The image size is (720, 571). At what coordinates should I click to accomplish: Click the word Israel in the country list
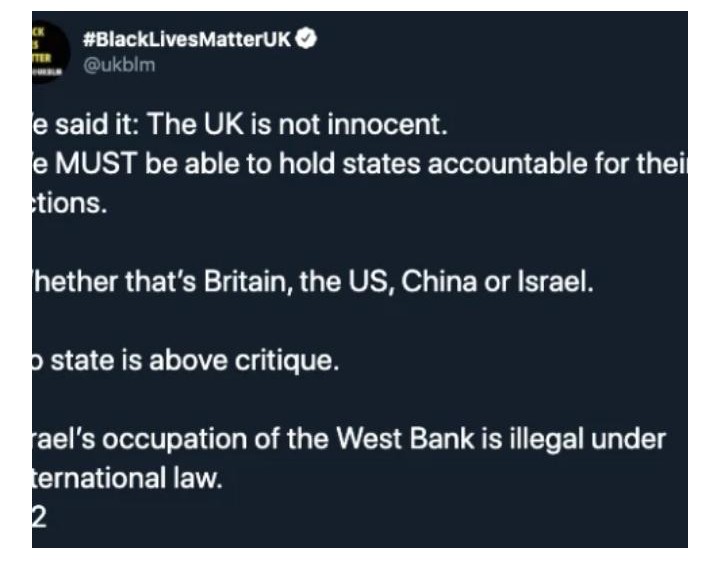[x=555, y=281]
